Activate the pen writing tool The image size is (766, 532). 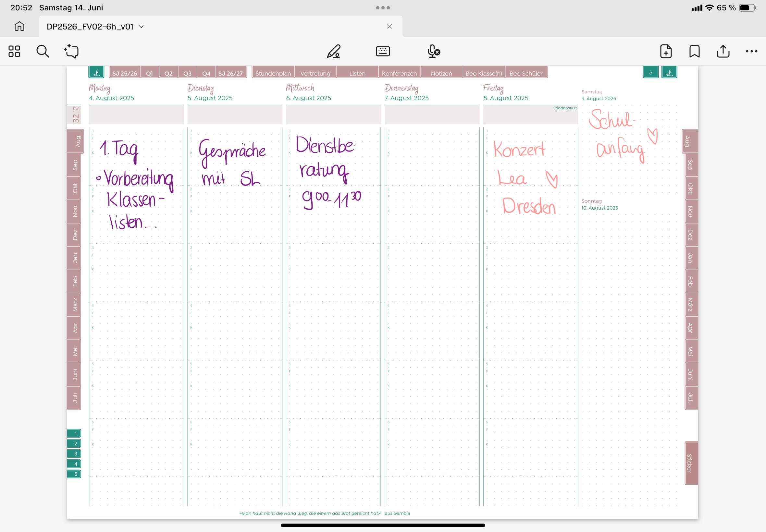pos(333,51)
